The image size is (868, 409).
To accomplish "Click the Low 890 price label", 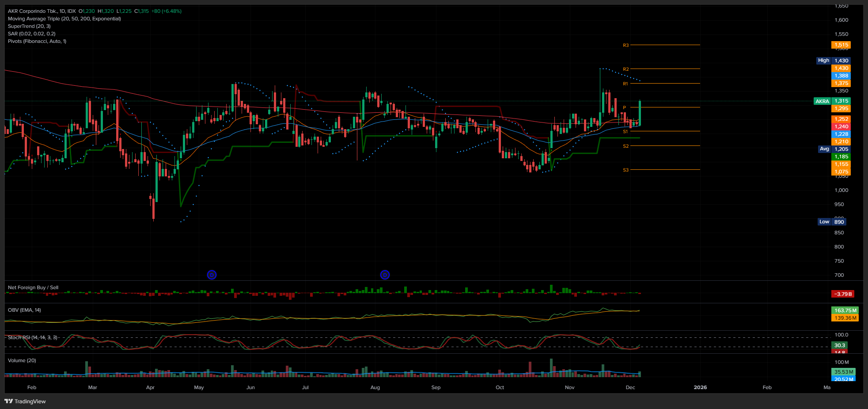I will 832,222.
